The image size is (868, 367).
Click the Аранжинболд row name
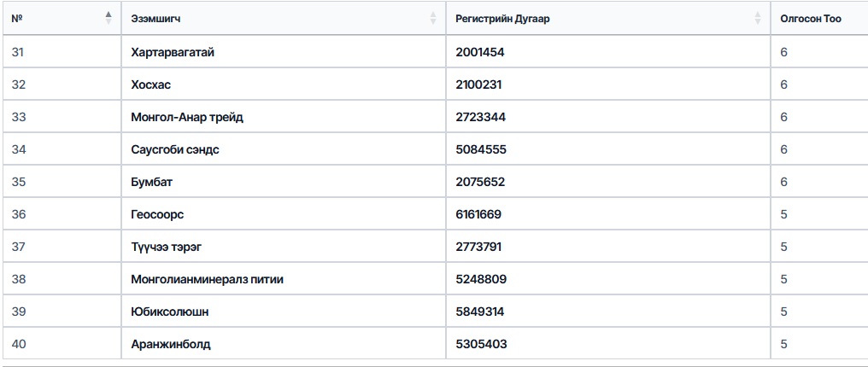coord(171,344)
